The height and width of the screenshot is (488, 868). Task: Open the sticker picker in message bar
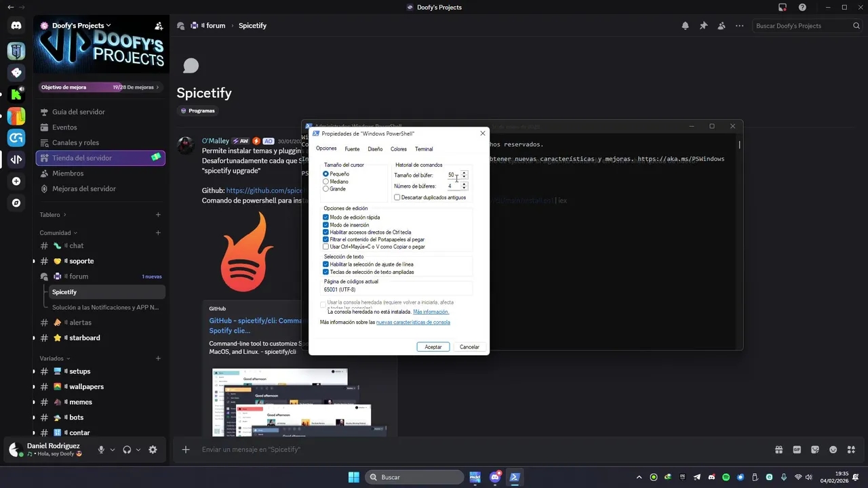coord(815,449)
